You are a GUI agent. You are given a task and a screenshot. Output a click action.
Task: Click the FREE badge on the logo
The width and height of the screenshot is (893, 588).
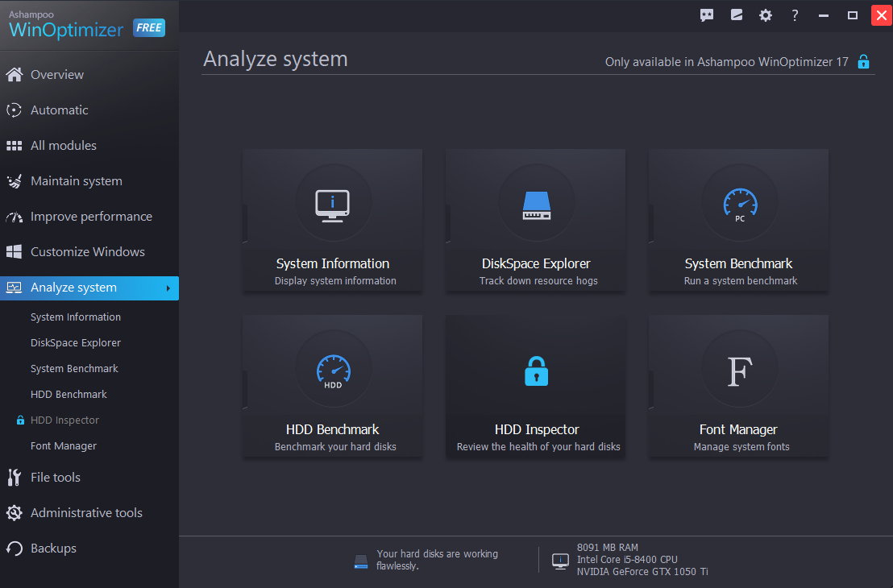coord(149,27)
